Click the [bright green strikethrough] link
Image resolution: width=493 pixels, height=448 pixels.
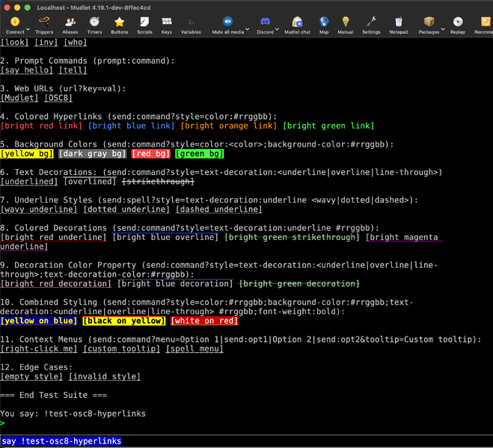(x=292, y=237)
